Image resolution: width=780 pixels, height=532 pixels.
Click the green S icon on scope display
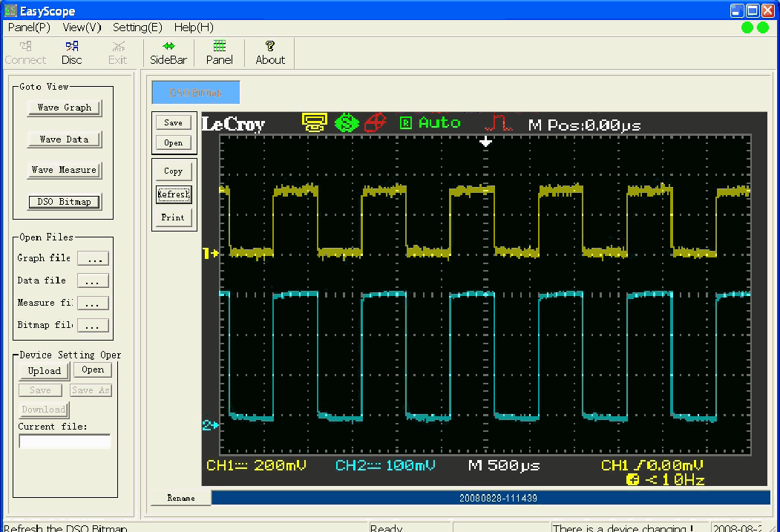coord(346,123)
